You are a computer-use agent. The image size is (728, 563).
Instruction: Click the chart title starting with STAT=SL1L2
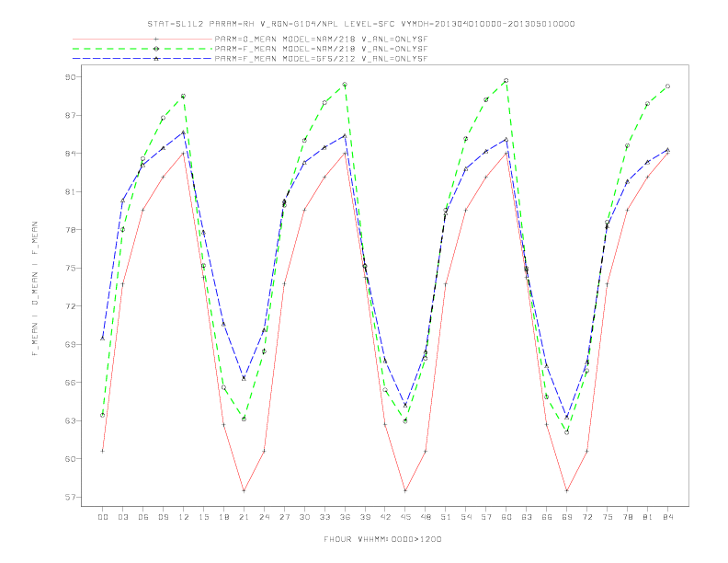click(360, 24)
